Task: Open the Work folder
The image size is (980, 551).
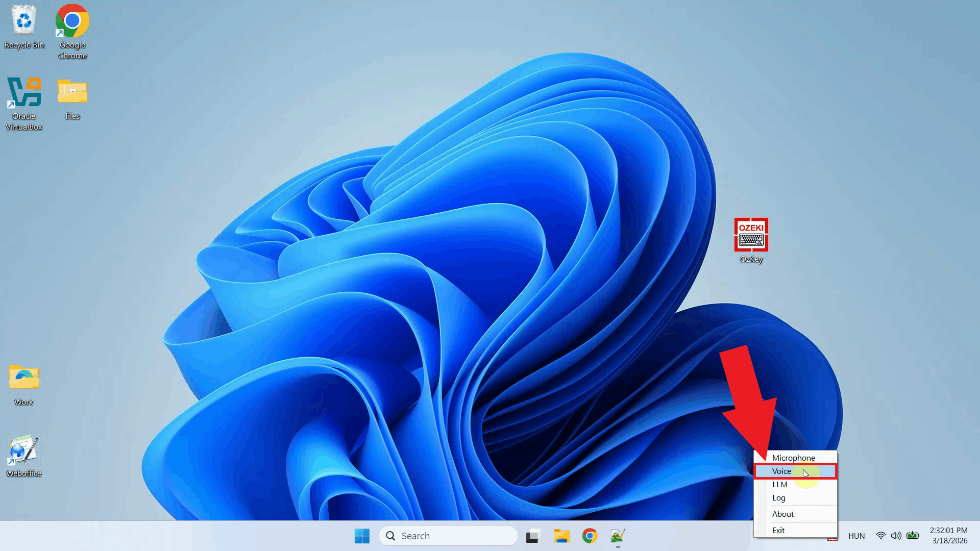Action: 23,378
